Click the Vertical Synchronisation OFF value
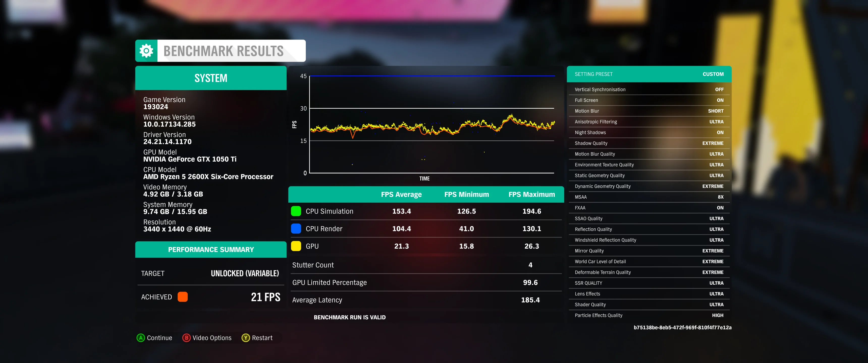 click(719, 89)
